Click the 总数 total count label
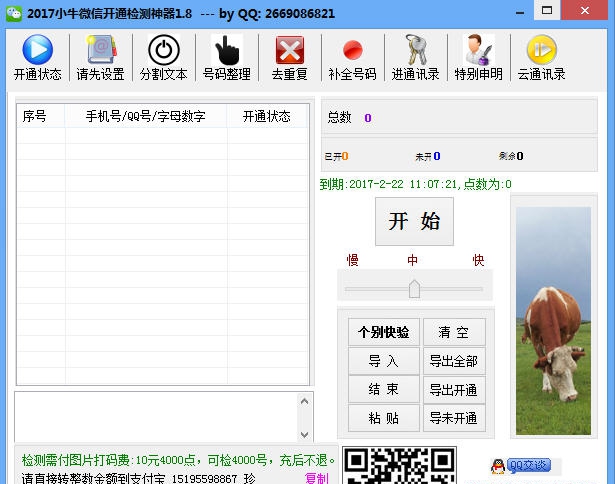615x484 pixels. point(340,117)
